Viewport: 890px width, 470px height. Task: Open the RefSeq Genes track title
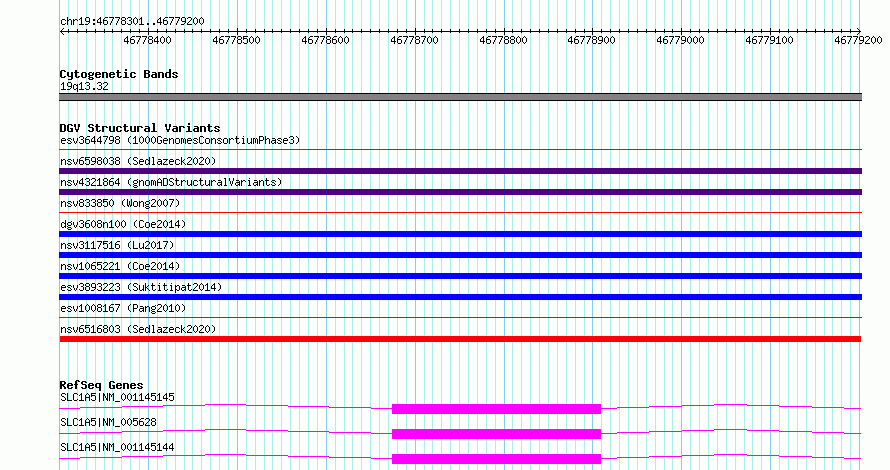point(101,385)
